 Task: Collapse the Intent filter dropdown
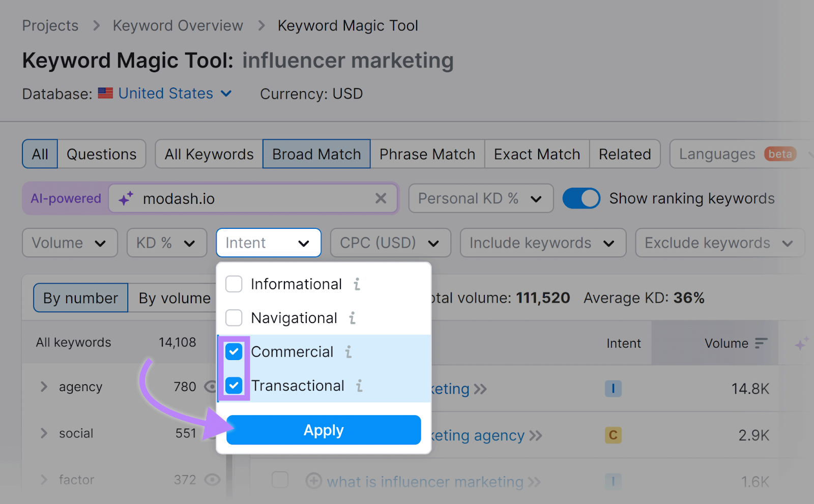[269, 243]
